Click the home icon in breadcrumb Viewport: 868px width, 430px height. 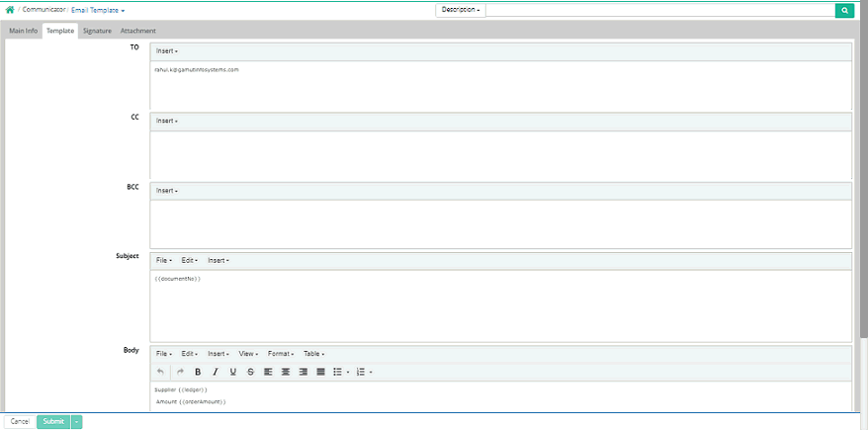click(10, 10)
